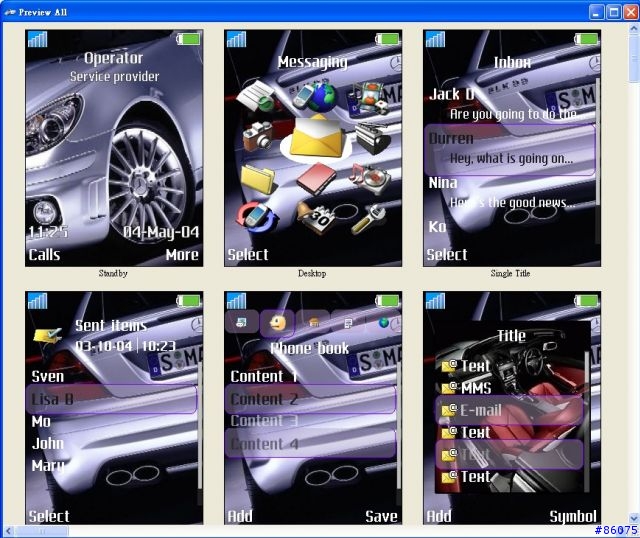Click the signal strength icon in Standby preview
640x538 pixels.
(x=38, y=39)
